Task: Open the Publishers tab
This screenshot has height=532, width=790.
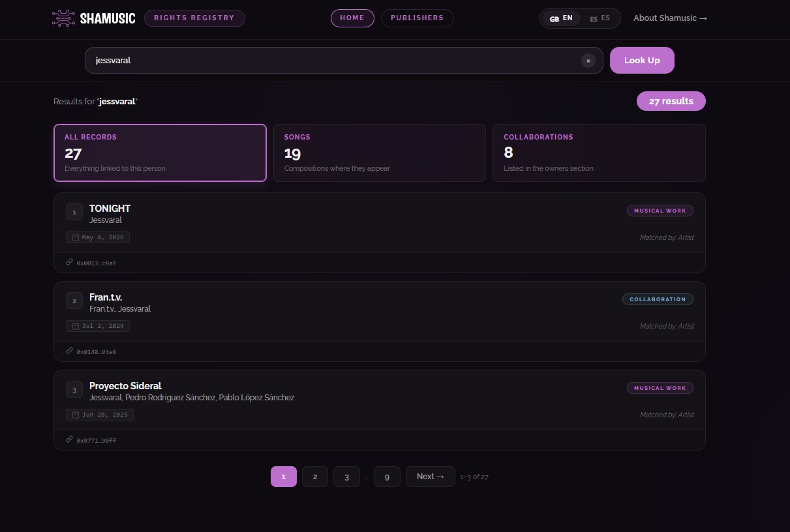Action: [x=417, y=18]
